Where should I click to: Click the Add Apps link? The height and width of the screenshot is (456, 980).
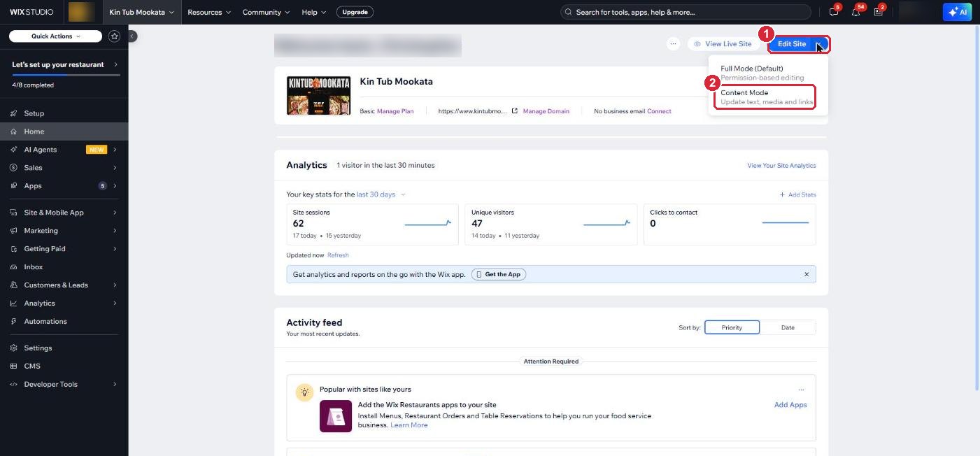pos(790,405)
